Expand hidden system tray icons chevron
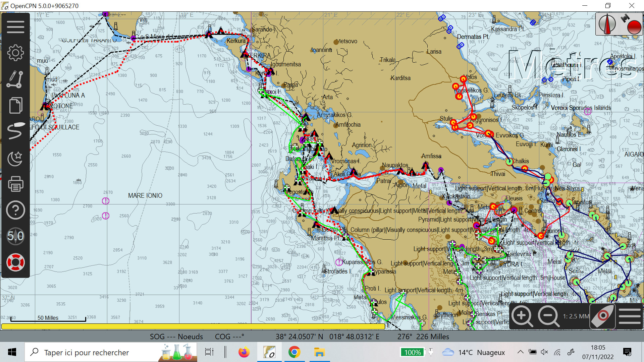 point(520,352)
